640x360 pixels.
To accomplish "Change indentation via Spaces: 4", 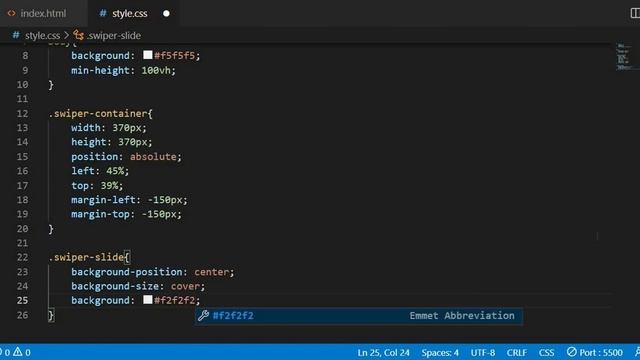I will (440, 352).
